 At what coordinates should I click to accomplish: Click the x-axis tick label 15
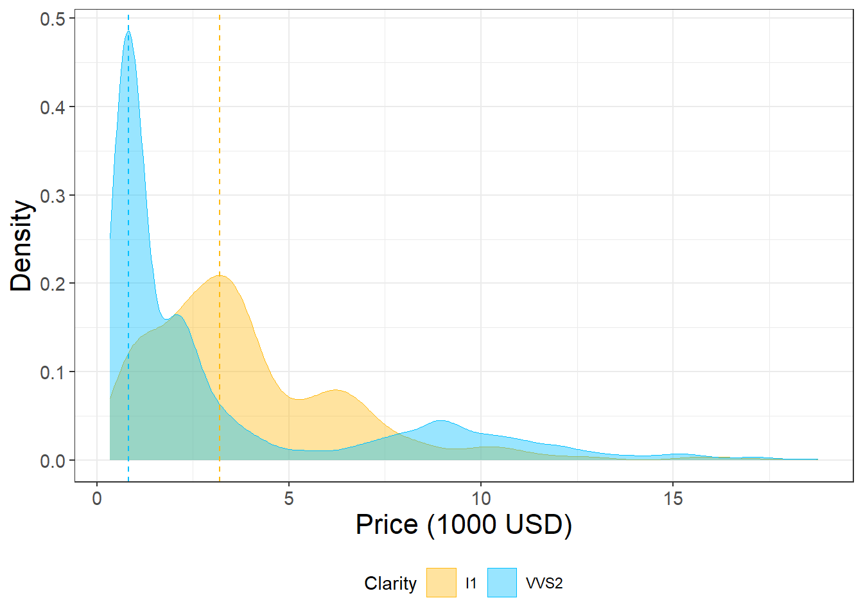tap(673, 499)
